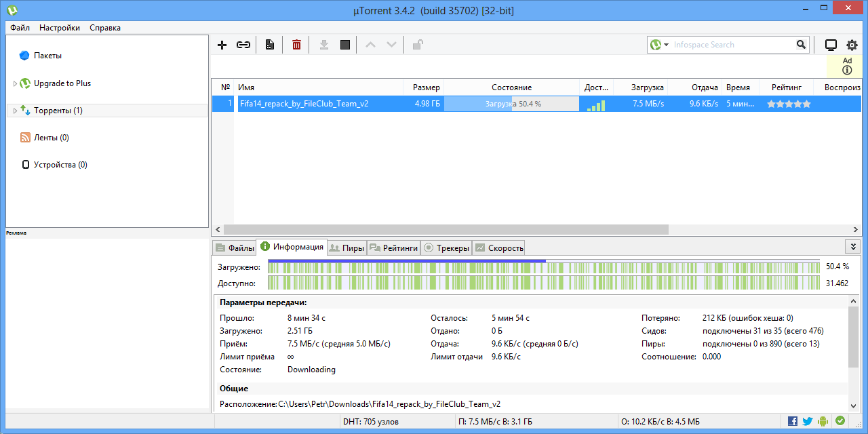Screen dimensions: 868x434
Task: Open Preferences via the gear icon
Action: [x=852, y=45]
